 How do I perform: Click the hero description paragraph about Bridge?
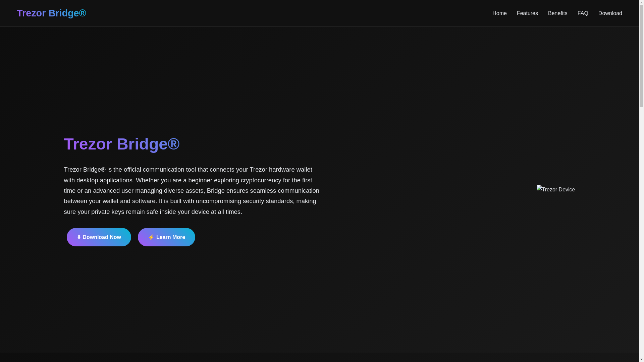192,190
